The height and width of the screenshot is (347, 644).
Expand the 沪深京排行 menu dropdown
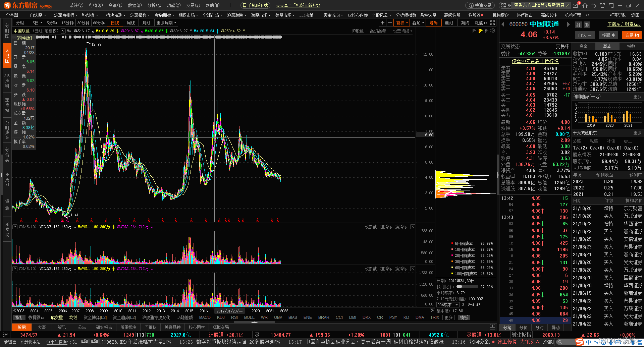[x=65, y=15]
